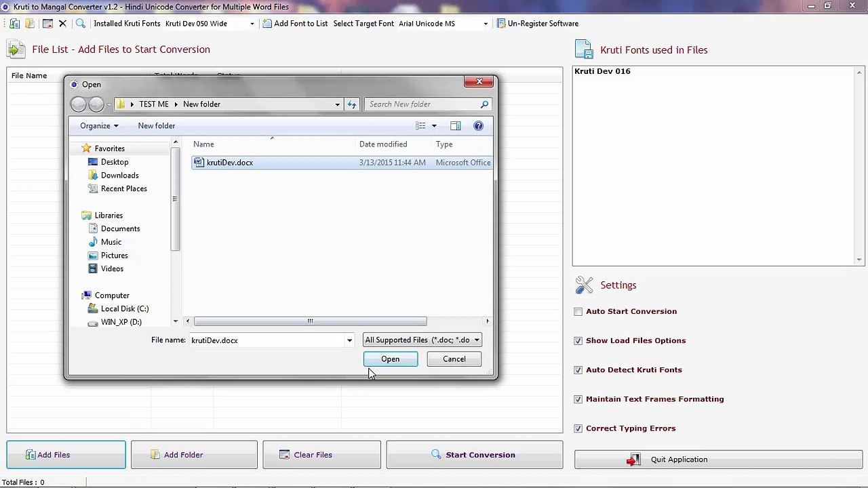The width and height of the screenshot is (868, 488).
Task: Click Kruti Dev 016 in fonts list
Action: (x=602, y=71)
